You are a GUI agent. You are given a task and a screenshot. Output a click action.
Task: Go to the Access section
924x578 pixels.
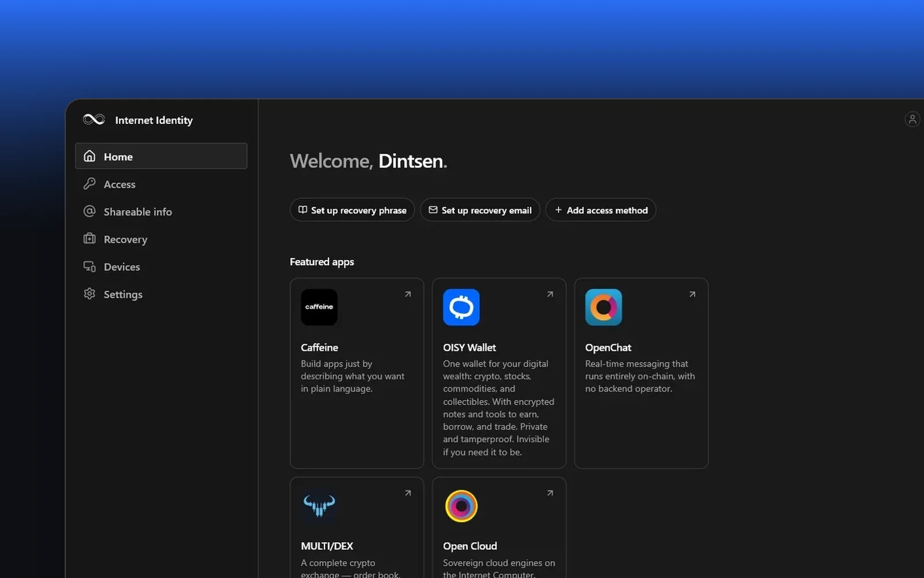[161, 184]
